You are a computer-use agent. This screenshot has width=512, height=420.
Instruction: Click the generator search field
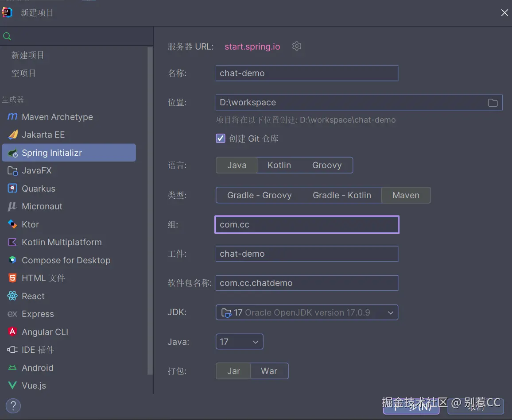77,36
